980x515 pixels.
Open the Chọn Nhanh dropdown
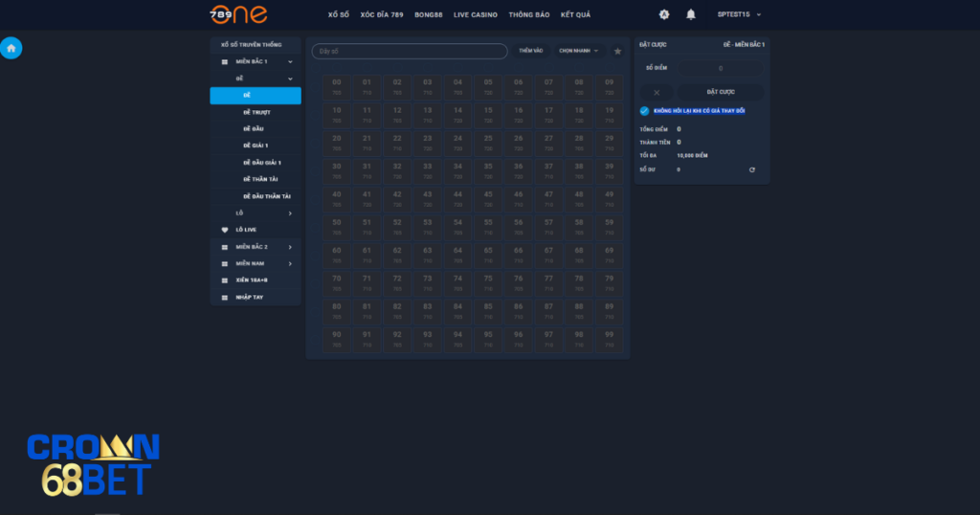[x=579, y=51]
